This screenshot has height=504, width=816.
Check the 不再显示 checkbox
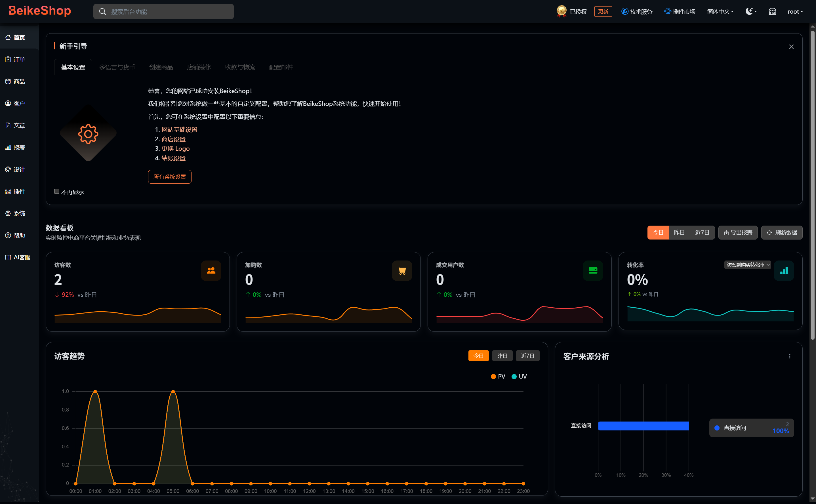[x=57, y=191]
